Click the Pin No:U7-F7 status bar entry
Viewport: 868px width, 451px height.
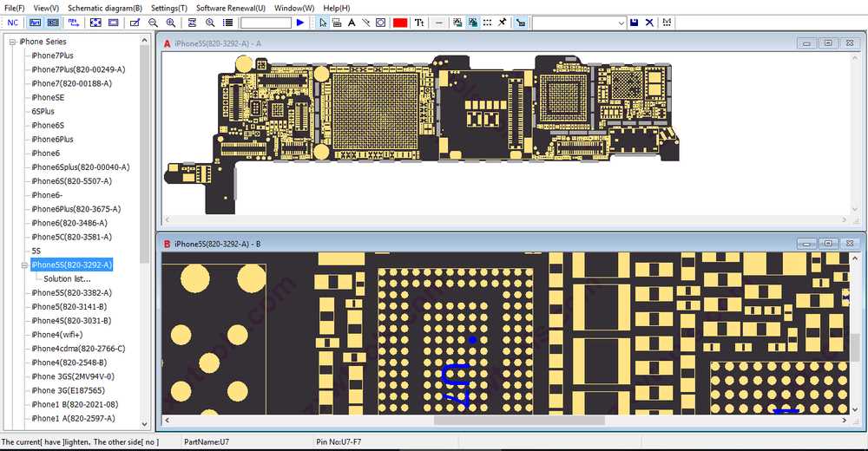339,441
